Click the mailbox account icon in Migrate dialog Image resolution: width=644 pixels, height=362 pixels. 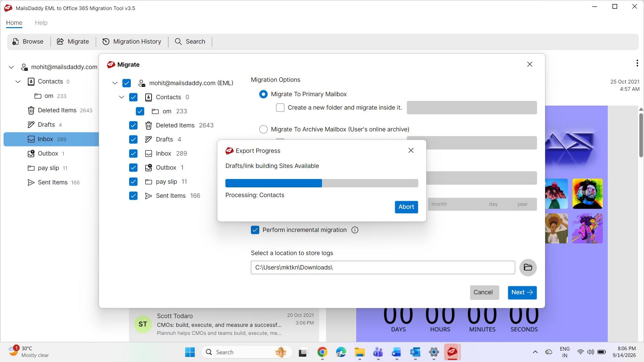142,83
